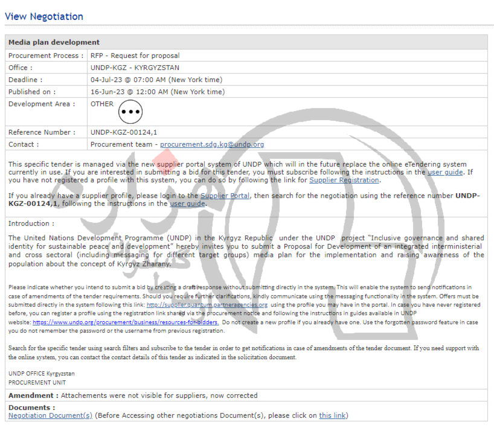Click the UNDP-KGZ - KYRGYZSTAN office value
Screen dimensions: 494x448
click(135, 68)
